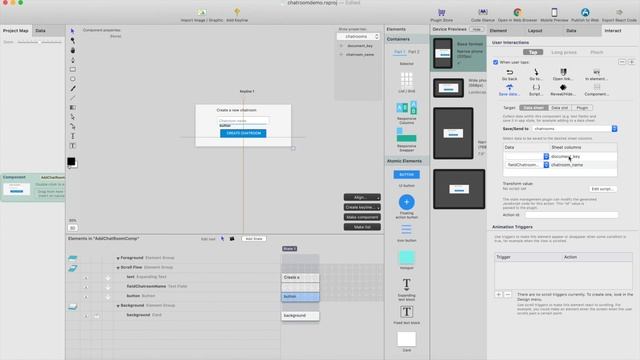Click the Hide button in Device Previews
640x360 pixels.
click(x=477, y=29)
